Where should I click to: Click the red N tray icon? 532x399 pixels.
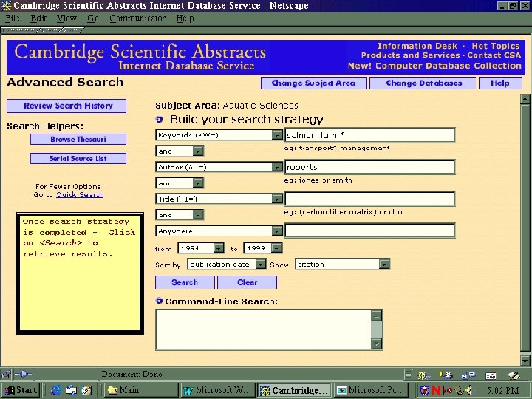436,391
